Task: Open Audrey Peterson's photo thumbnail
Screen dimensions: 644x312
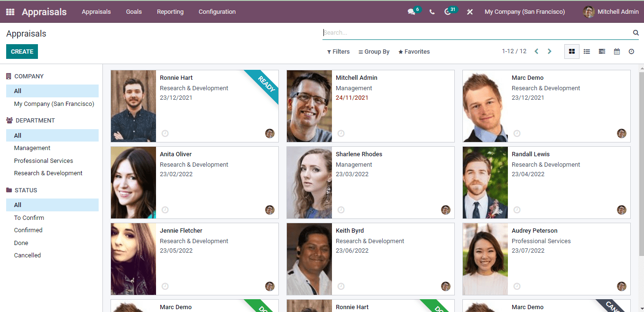Action: point(485,259)
